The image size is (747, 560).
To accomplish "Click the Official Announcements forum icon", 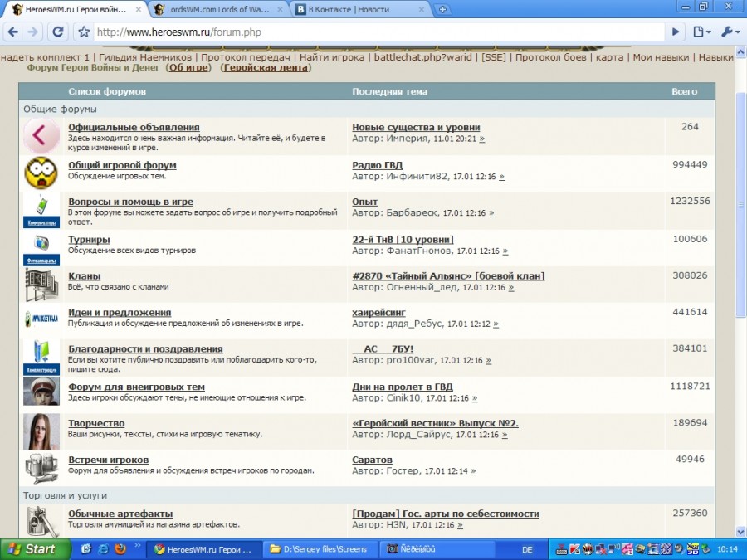I will [41, 136].
